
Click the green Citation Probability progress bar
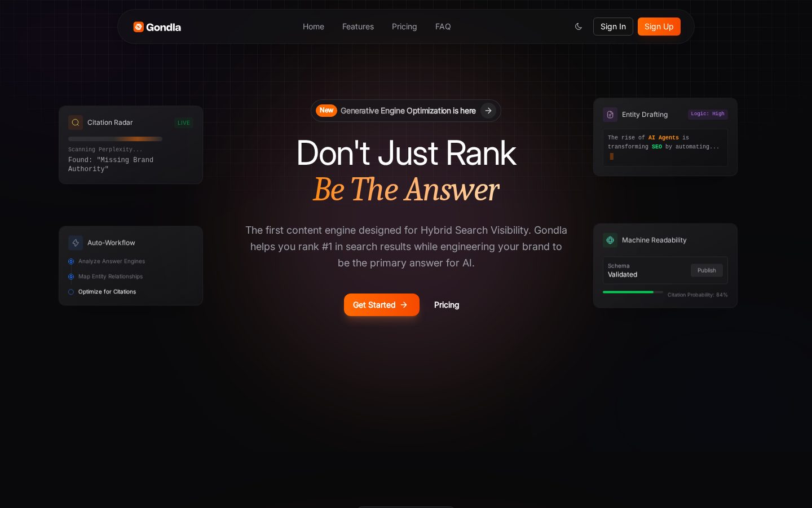point(633,292)
